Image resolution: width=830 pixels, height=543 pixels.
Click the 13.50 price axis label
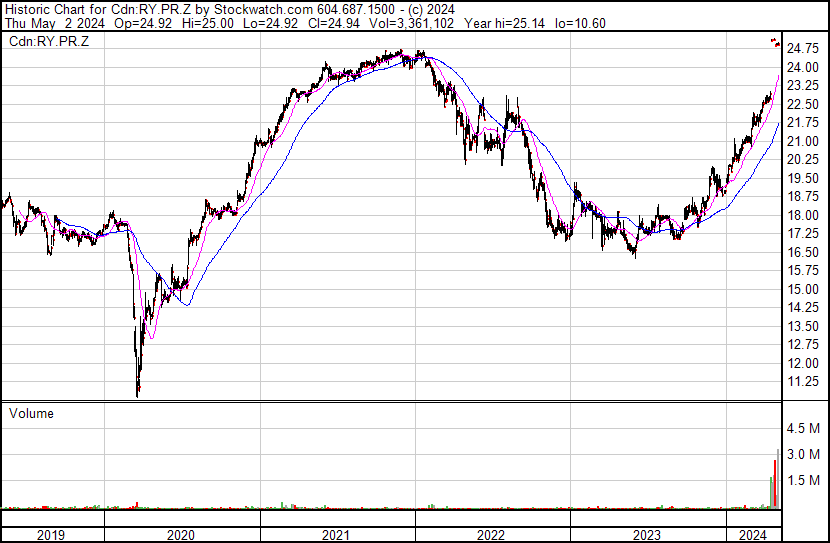tap(803, 326)
